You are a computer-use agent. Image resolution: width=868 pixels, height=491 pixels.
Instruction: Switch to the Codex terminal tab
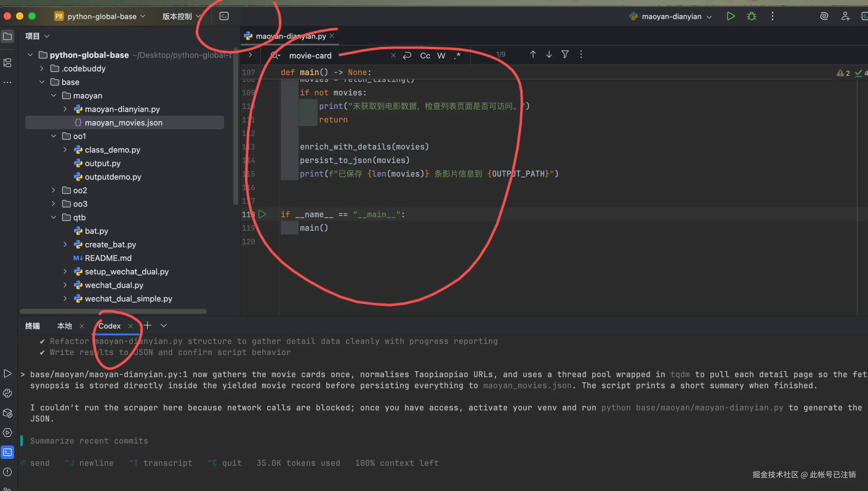pyautogui.click(x=109, y=326)
